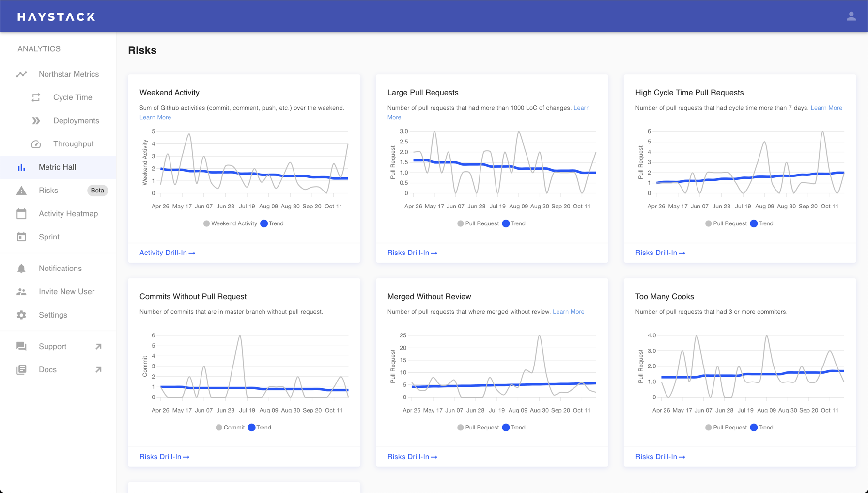Click the Notifications bell icon
Viewport: 868px width, 493px height.
[21, 269]
